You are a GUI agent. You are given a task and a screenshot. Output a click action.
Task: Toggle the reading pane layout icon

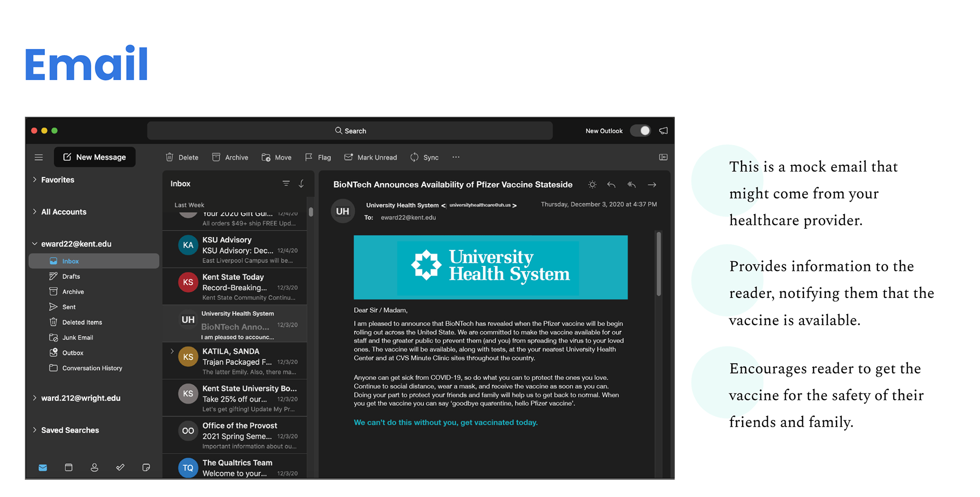pyautogui.click(x=663, y=157)
